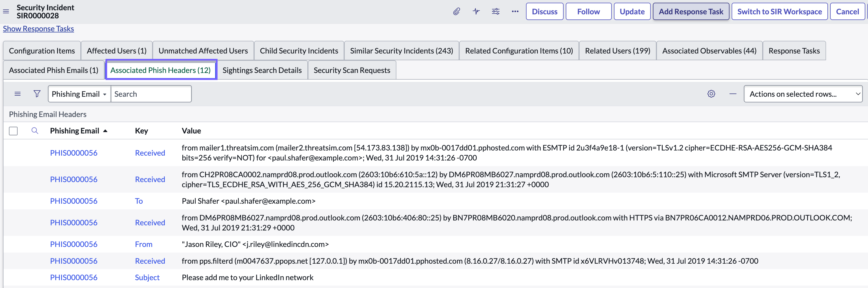Open the From key link
This screenshot has width=868, height=288.
point(144,244)
